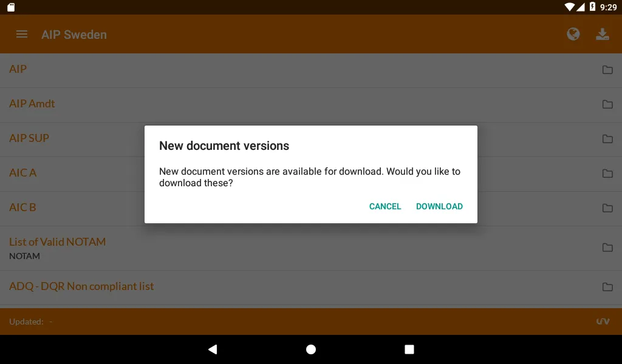Tap the download icon in toolbar
The width and height of the screenshot is (622, 364).
(602, 35)
